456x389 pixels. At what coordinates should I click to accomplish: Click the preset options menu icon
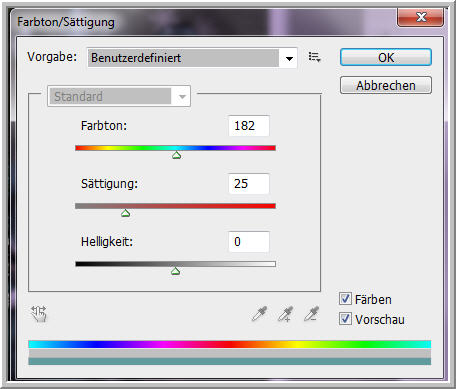coord(314,57)
